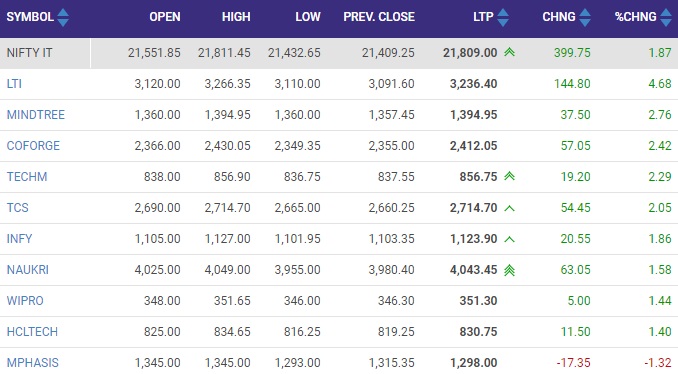Viewport: 678px width, 374px height.
Task: Click NAUKRI triple up-arrow indicator
Action: coord(509,270)
